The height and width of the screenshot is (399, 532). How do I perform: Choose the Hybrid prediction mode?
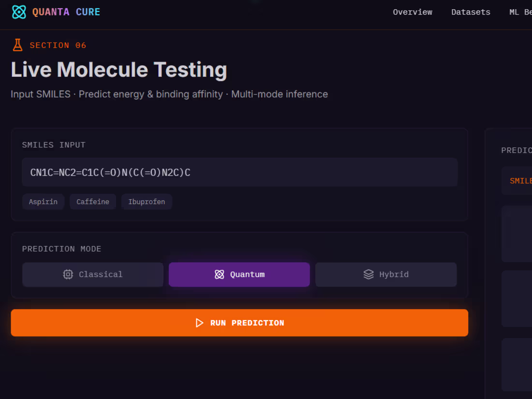pos(386,274)
